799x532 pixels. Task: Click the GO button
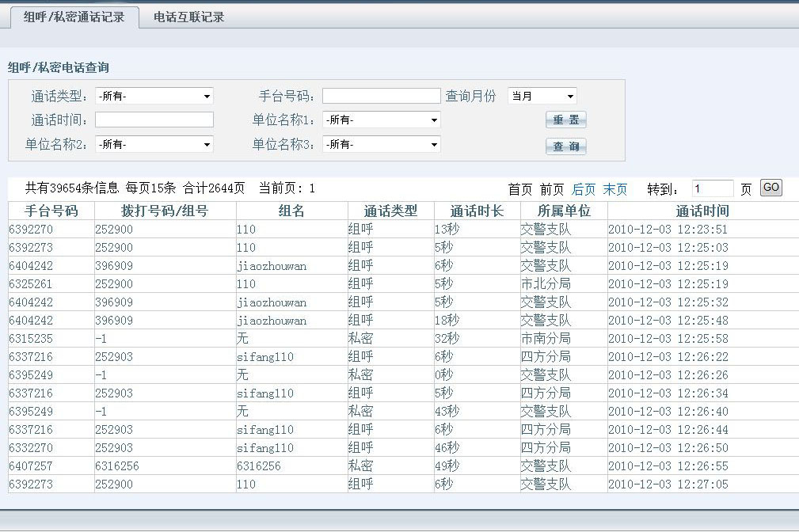pyautogui.click(x=770, y=188)
